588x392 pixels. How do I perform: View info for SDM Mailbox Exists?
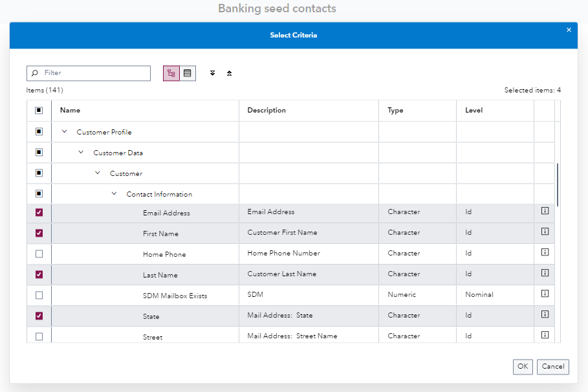coord(543,294)
